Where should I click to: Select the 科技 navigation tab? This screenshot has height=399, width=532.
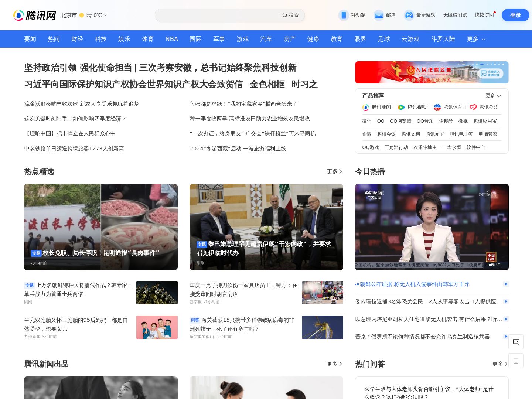(101, 39)
